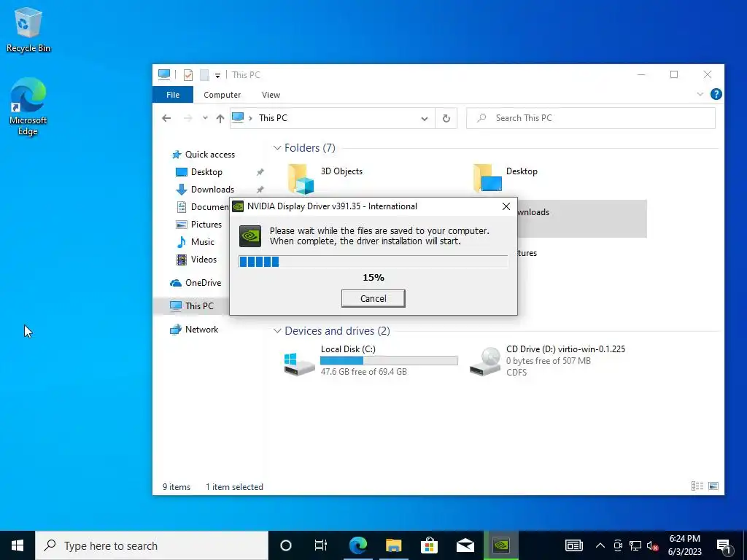This screenshot has width=747, height=560.
Task: Collapse the Devices and drives (2) group
Action: [x=277, y=331]
